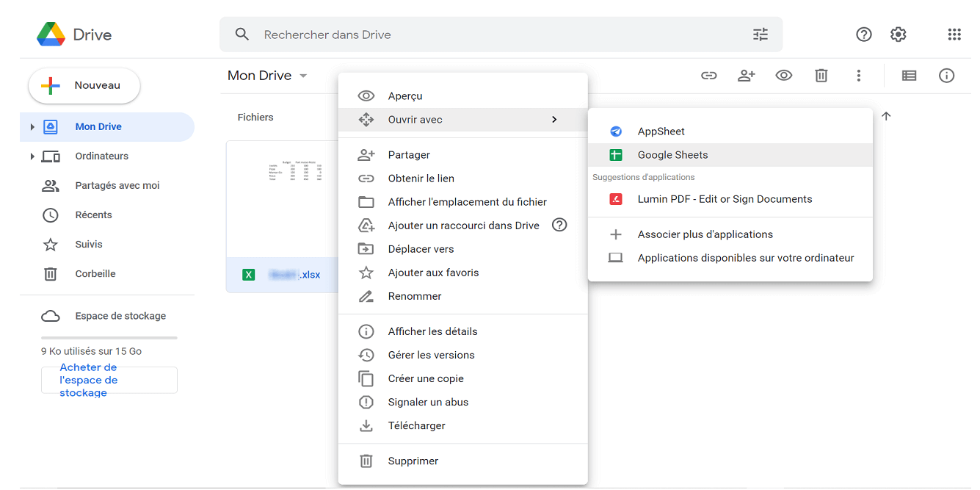Open the help question mark icon
This screenshot has width=980, height=490.
[864, 35]
